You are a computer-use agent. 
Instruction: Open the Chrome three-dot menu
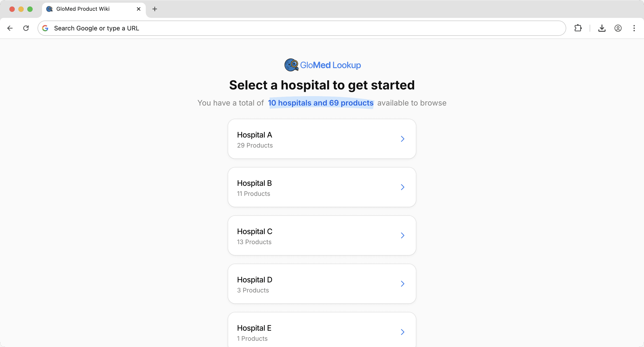[634, 28]
